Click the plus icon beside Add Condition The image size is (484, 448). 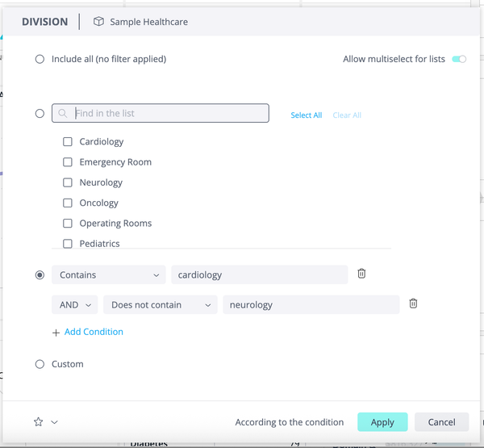point(56,332)
